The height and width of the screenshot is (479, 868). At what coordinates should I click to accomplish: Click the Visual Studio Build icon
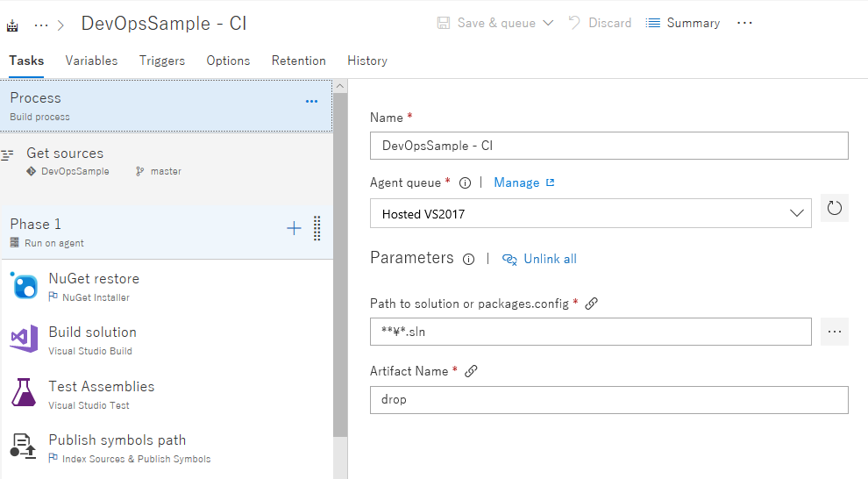25,339
